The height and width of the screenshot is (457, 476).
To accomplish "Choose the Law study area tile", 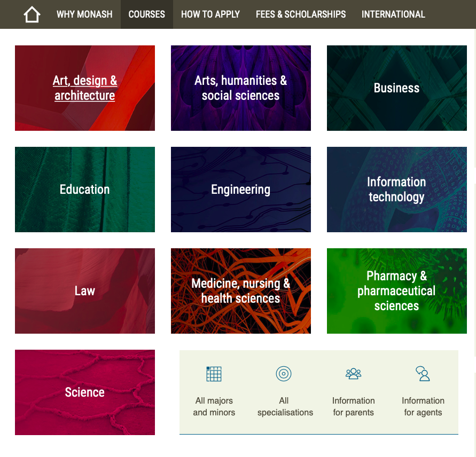I will [x=85, y=291].
